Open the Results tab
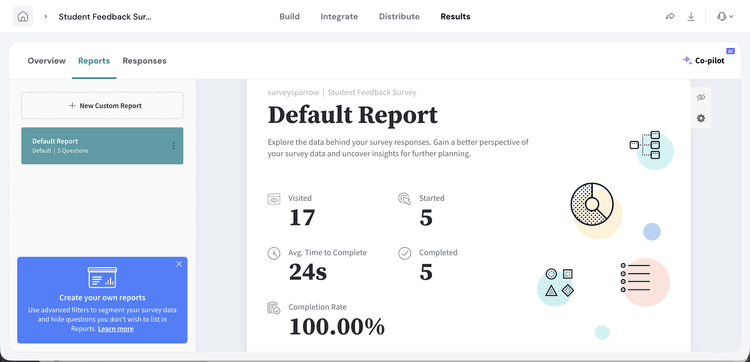Viewport: 750px width, 362px height. [x=455, y=17]
